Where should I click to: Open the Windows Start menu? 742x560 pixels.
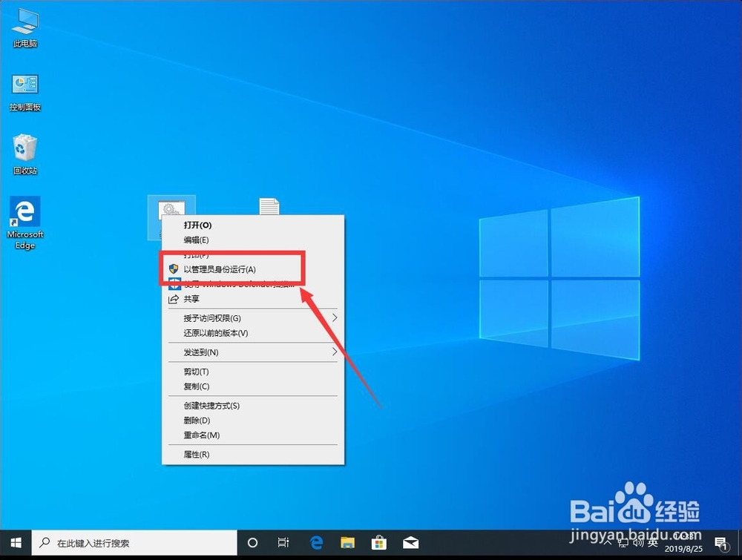[x=16, y=543]
